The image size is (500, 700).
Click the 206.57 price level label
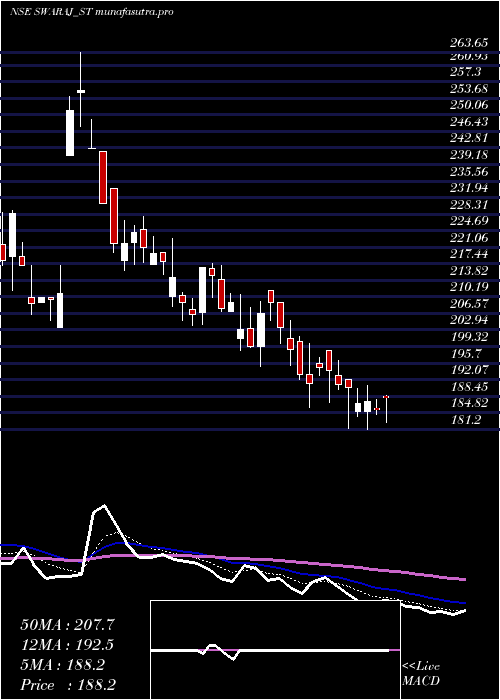click(x=467, y=304)
